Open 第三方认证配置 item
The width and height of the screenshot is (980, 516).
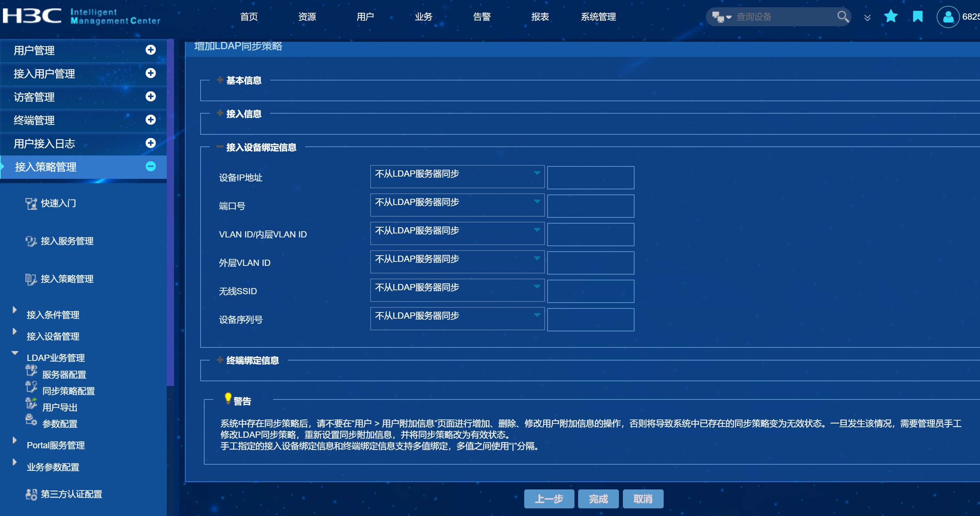[71, 494]
